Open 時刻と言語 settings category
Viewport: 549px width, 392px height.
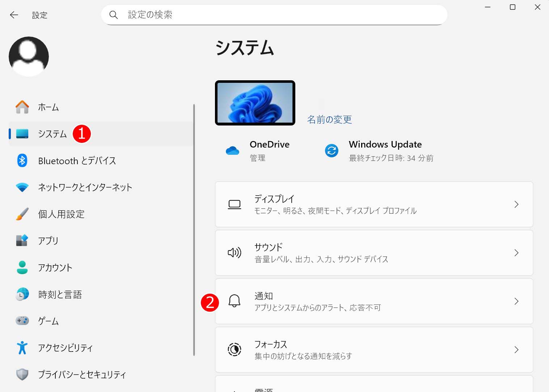tap(60, 294)
